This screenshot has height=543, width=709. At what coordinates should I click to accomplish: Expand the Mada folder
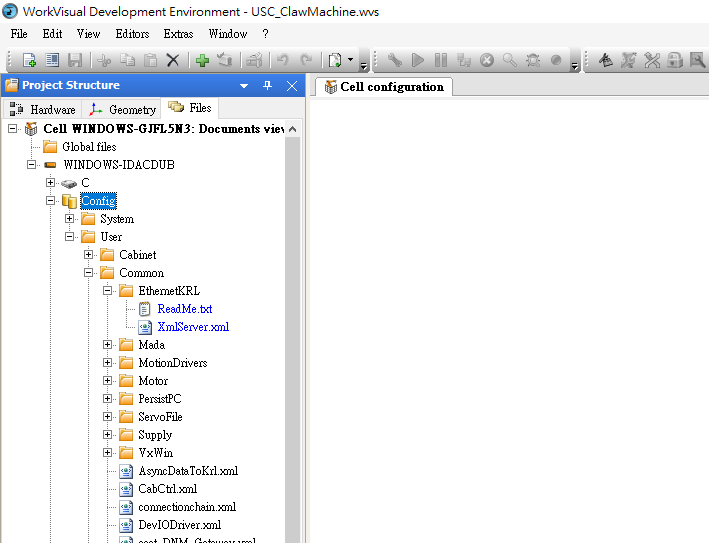[x=107, y=345]
